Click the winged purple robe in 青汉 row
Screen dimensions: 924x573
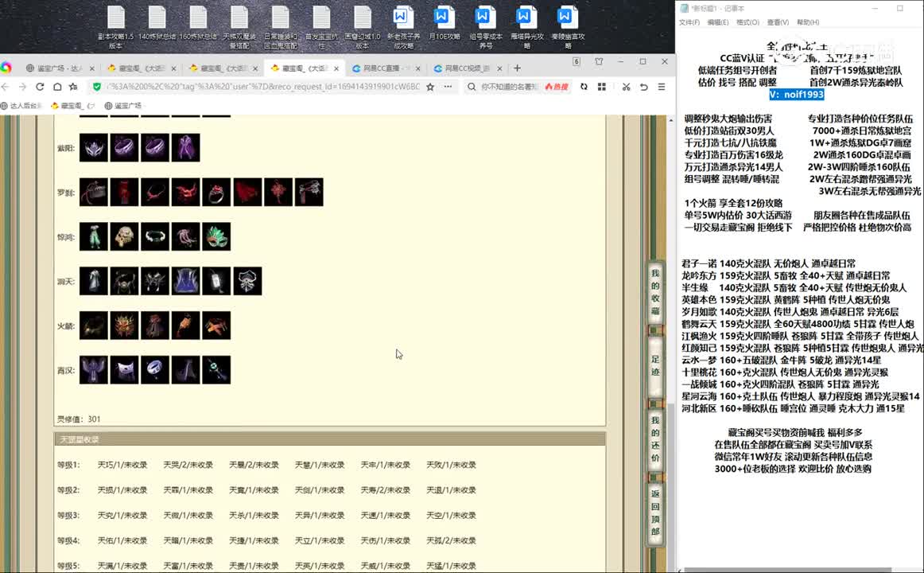pyautogui.click(x=94, y=370)
